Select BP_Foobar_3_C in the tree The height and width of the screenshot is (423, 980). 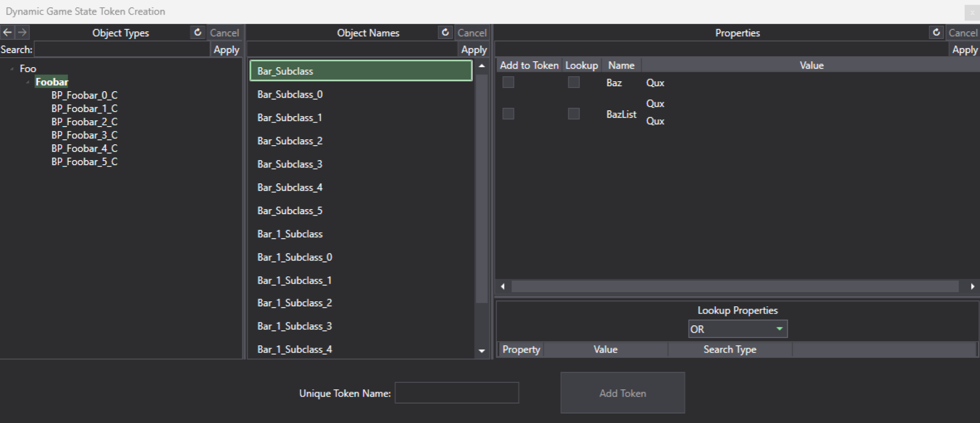tap(84, 135)
